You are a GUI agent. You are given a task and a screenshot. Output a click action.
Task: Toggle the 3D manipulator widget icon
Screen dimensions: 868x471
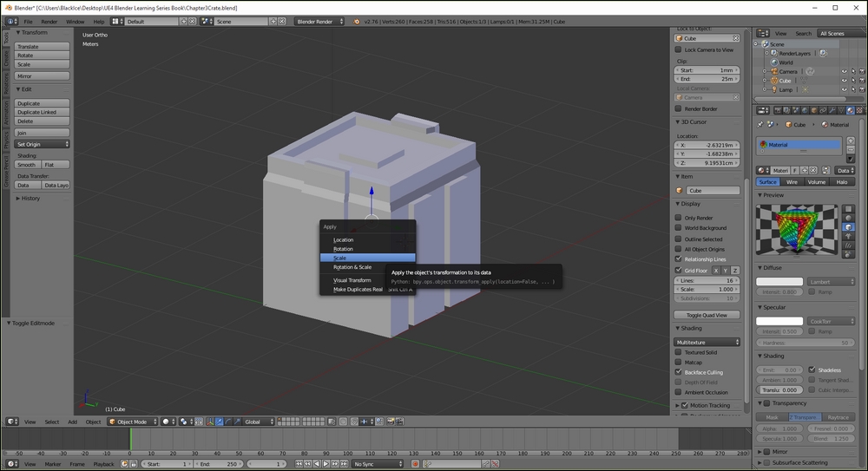tap(210, 422)
